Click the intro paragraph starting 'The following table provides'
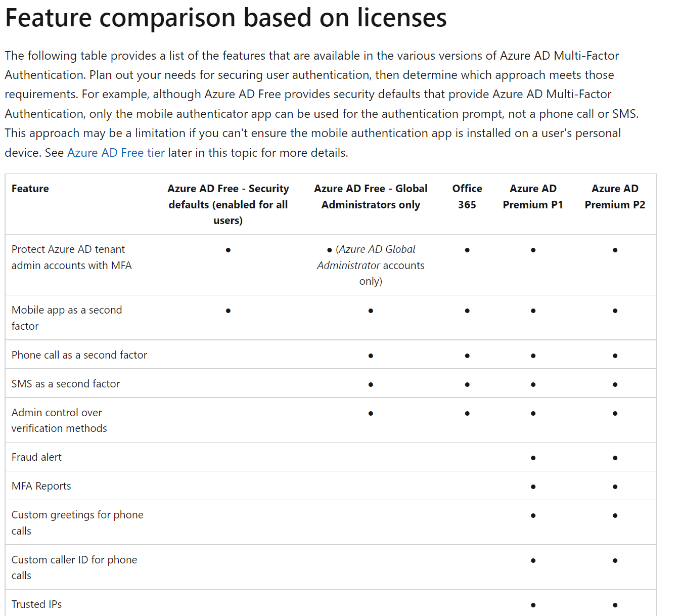681x616 pixels. (x=322, y=104)
